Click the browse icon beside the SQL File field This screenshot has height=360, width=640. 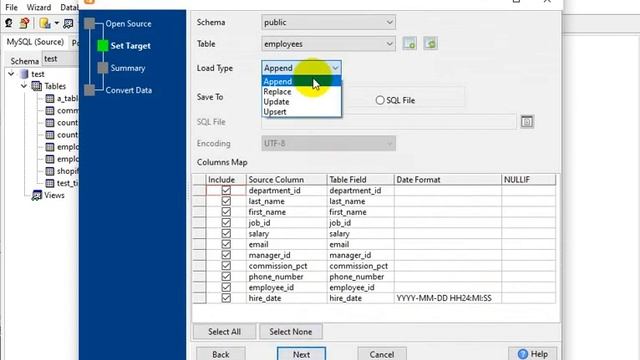pos(527,122)
